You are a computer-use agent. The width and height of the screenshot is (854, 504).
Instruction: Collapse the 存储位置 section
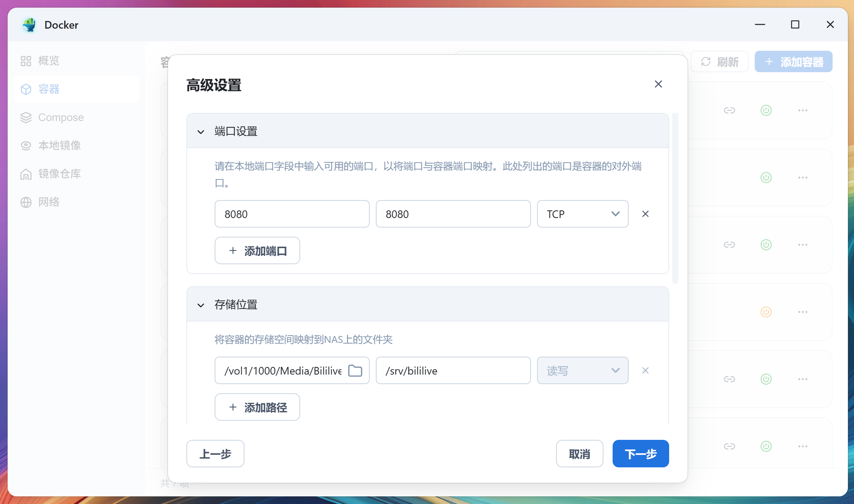201,305
